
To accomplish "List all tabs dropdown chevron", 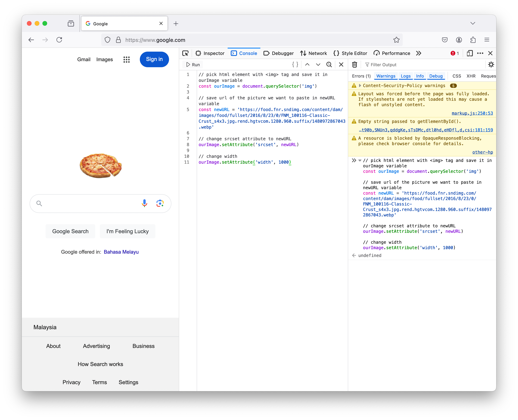I will pos(473,23).
